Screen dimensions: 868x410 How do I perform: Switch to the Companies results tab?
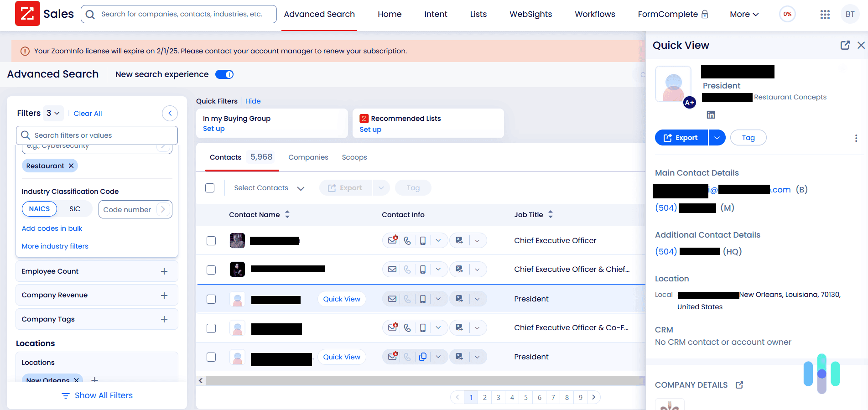click(308, 157)
